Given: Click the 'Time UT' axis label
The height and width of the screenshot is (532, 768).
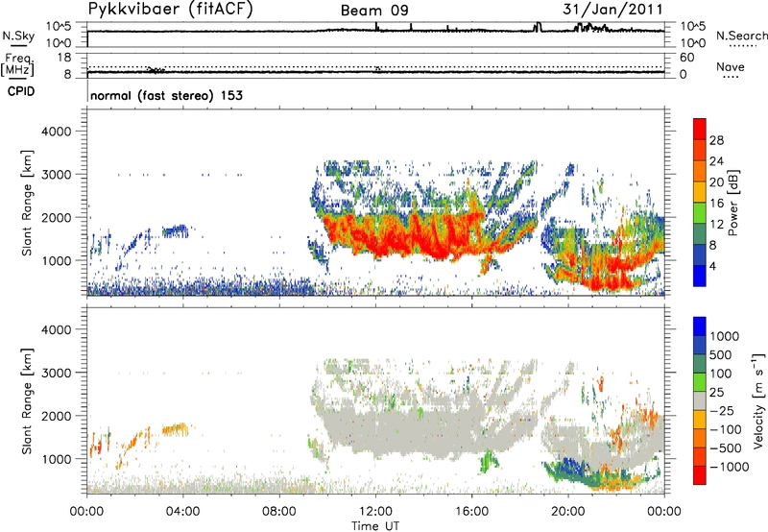Looking at the screenshot, I should click(x=375, y=525).
